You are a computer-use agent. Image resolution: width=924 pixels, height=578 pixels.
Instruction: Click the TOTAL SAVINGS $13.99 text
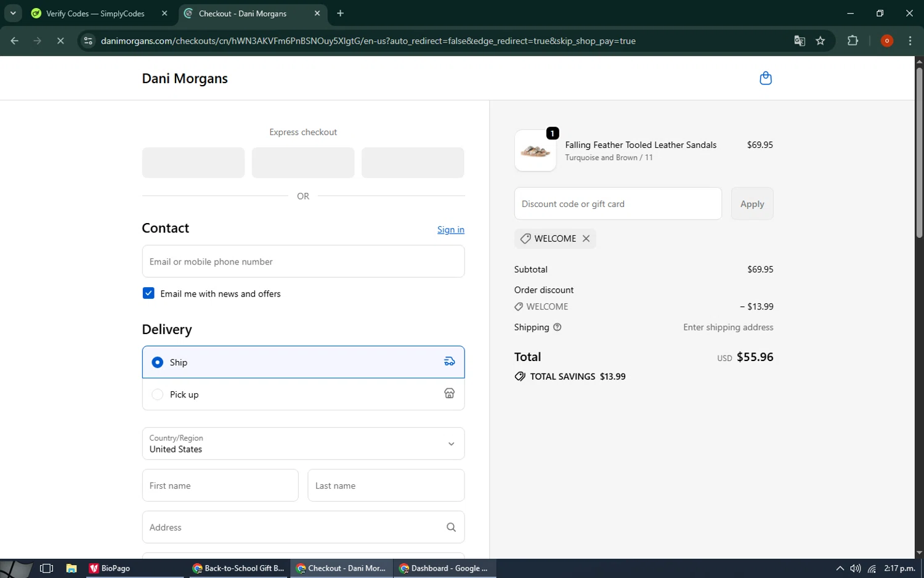click(x=577, y=377)
